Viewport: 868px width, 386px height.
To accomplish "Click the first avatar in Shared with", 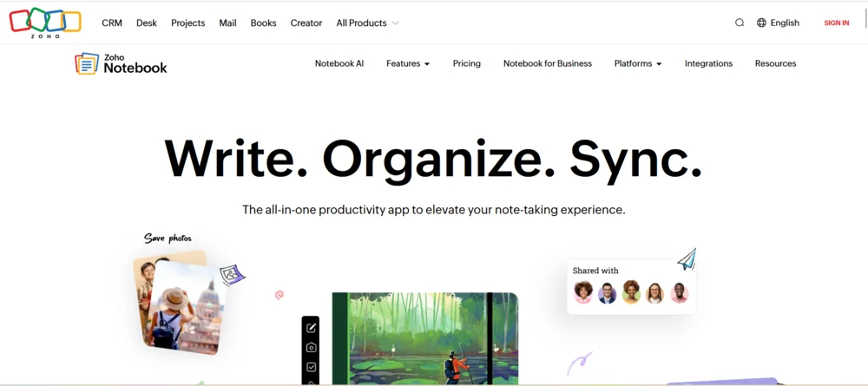I will pyautogui.click(x=583, y=292).
